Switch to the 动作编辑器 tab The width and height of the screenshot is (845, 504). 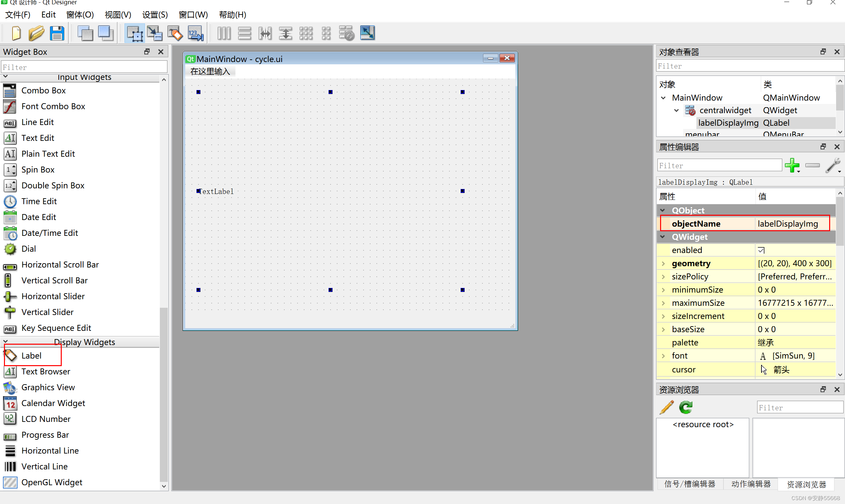click(x=751, y=484)
